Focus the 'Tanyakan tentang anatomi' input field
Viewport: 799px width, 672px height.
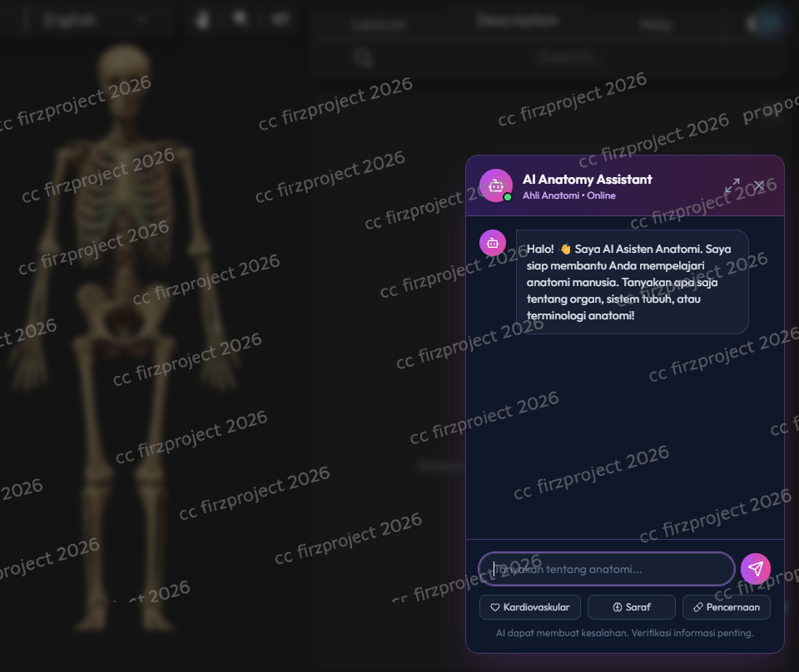606,569
